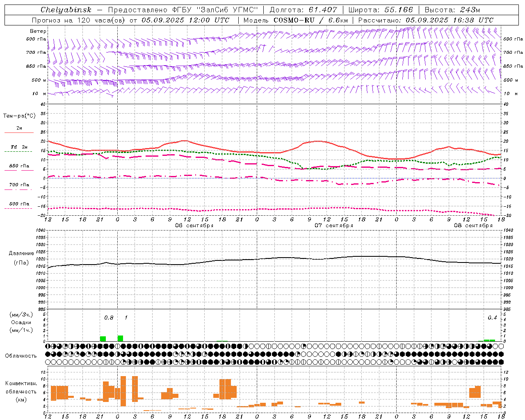The image size is (525, 420).
Task: Click the '(мм/3ч.)' precipitation unit label
Action: click(x=21, y=315)
